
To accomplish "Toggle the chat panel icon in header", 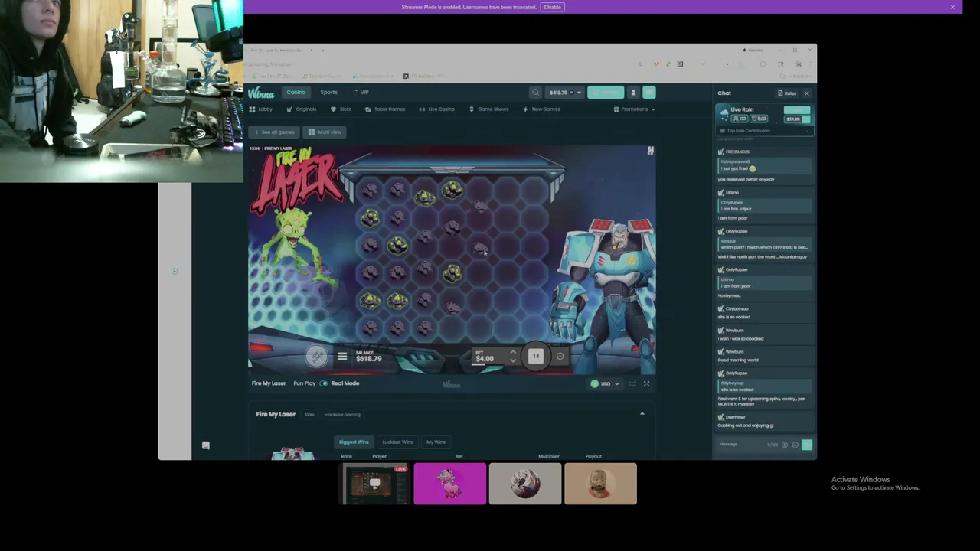I will [649, 93].
